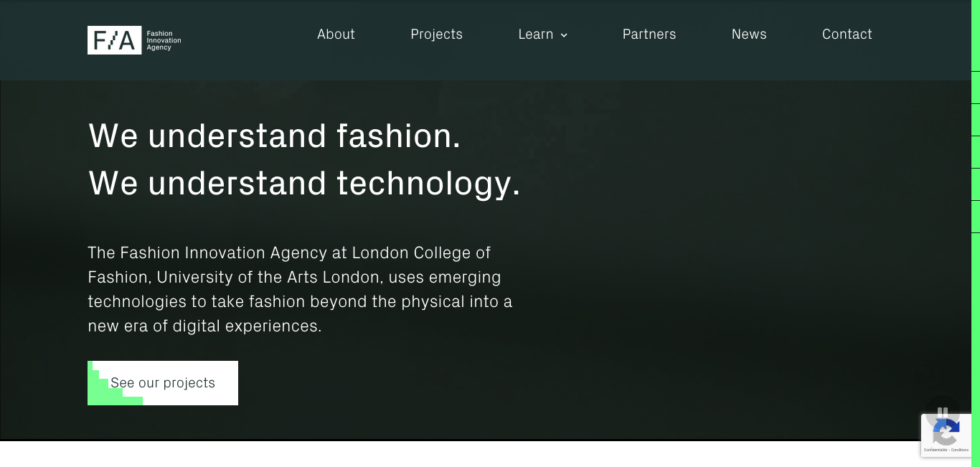Pause the background video

tap(942, 413)
